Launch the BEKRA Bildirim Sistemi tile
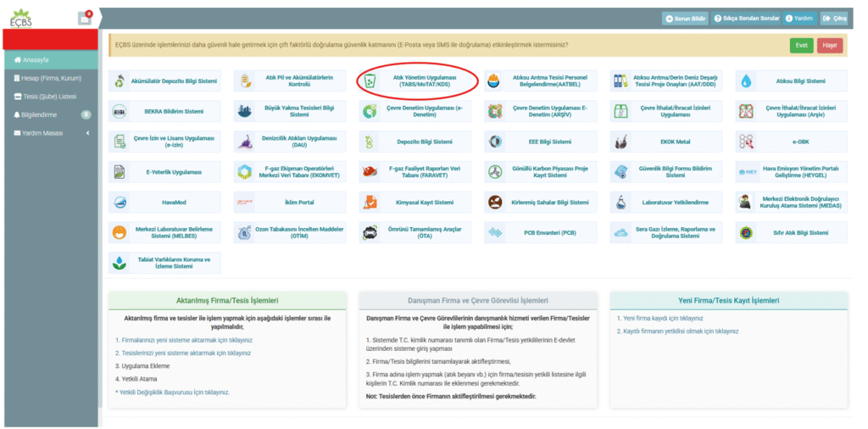The height and width of the screenshot is (429, 868). (x=164, y=111)
